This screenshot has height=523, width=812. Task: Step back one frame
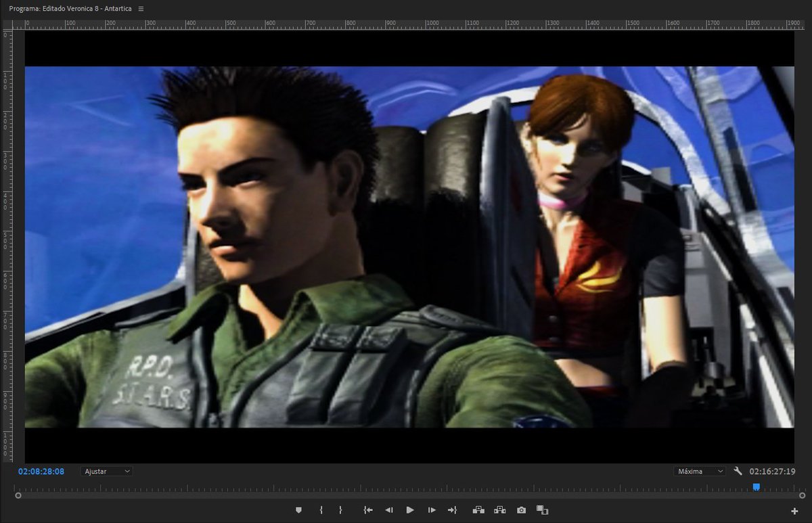click(389, 510)
